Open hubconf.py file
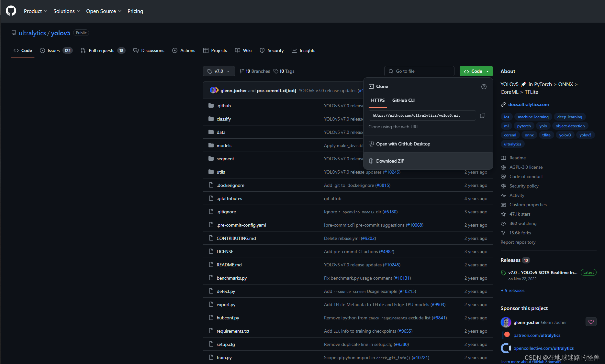 point(228,318)
